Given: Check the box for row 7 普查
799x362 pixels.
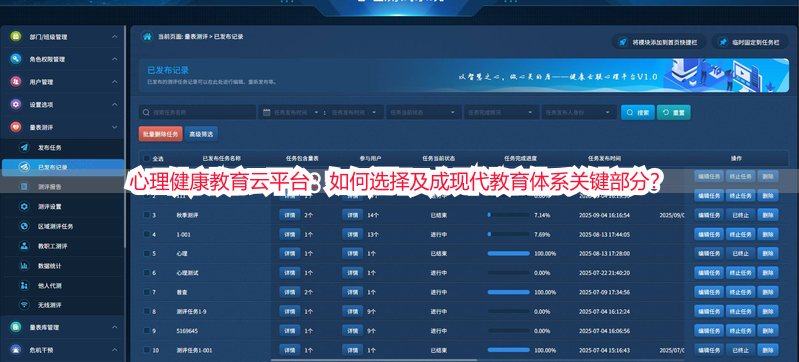Looking at the screenshot, I should [x=147, y=292].
